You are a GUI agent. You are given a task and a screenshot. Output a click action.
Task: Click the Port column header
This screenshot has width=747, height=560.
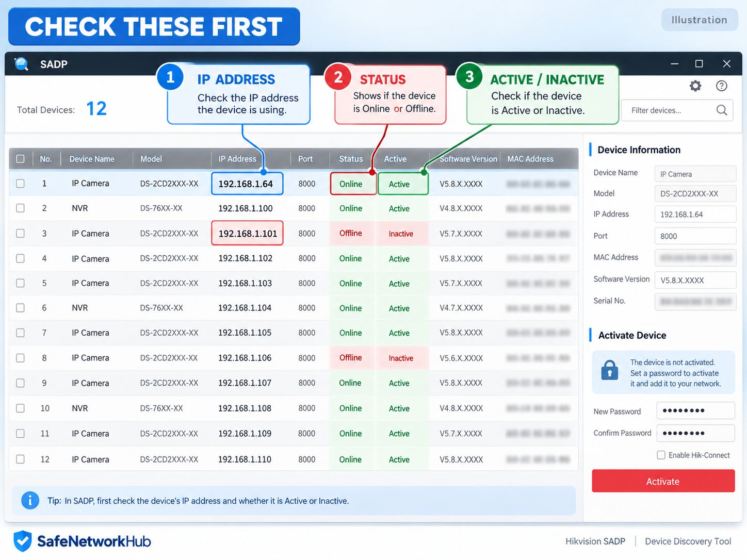(x=305, y=159)
